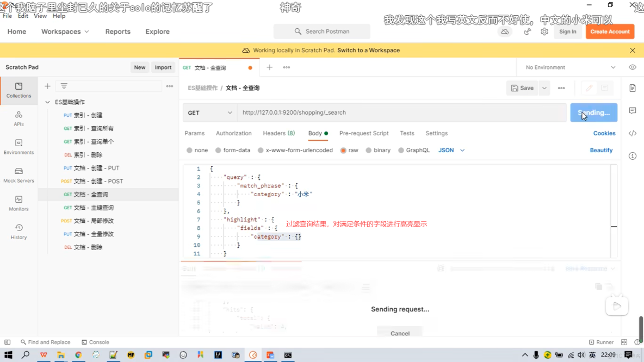
Task: Open the Collections sidebar panel
Action: (18, 91)
